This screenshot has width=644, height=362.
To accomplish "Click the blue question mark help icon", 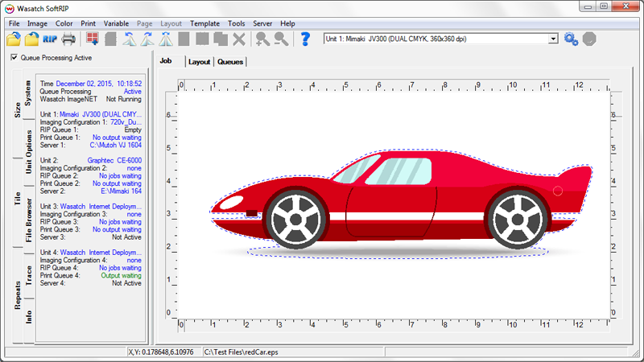I will 305,39.
